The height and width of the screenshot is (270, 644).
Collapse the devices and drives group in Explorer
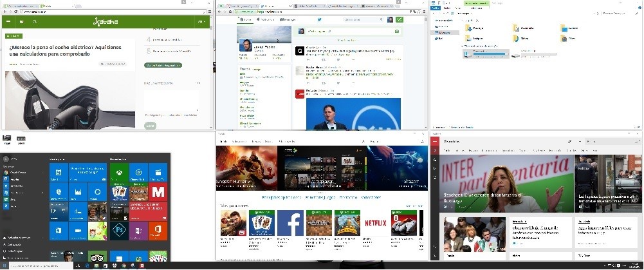coord(463,46)
